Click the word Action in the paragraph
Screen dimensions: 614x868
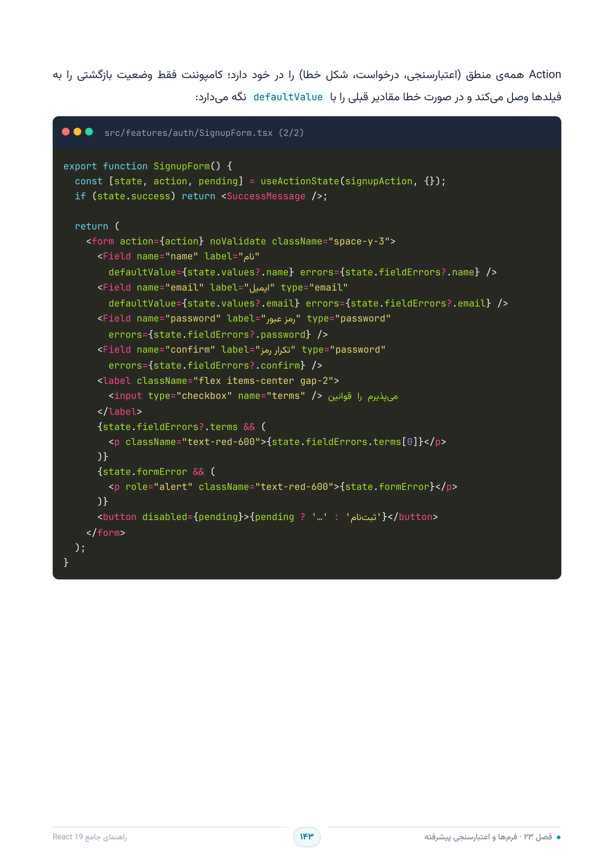coord(545,75)
